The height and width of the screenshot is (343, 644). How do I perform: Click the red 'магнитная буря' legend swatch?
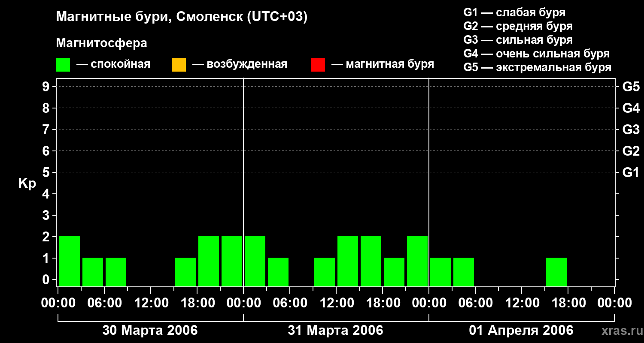tap(318, 65)
